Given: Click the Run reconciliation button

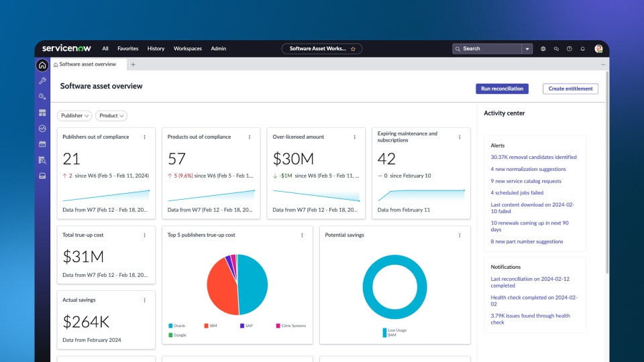Looking at the screenshot, I should (x=502, y=88).
